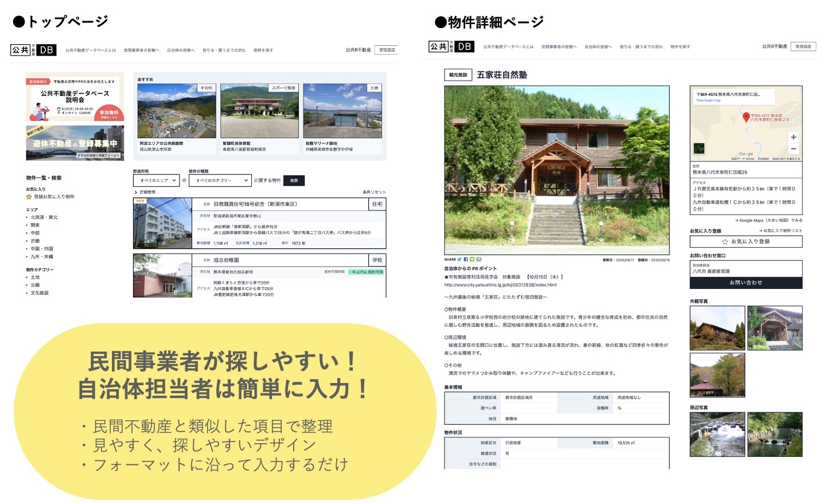821x504 pixels.
Task: Share the property on Facebook
Action: (x=466, y=260)
